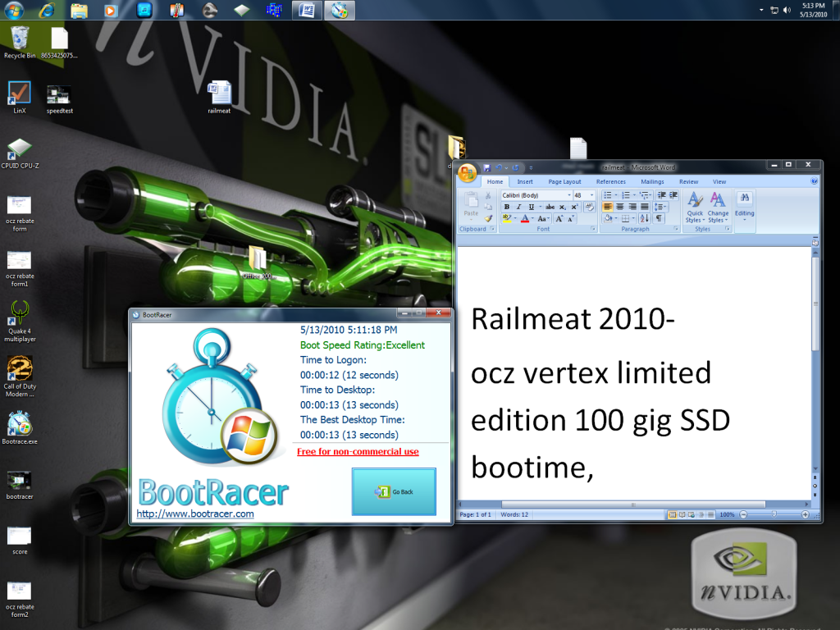The height and width of the screenshot is (630, 840).
Task: Open Clipboard pane launcher
Action: [x=492, y=229]
